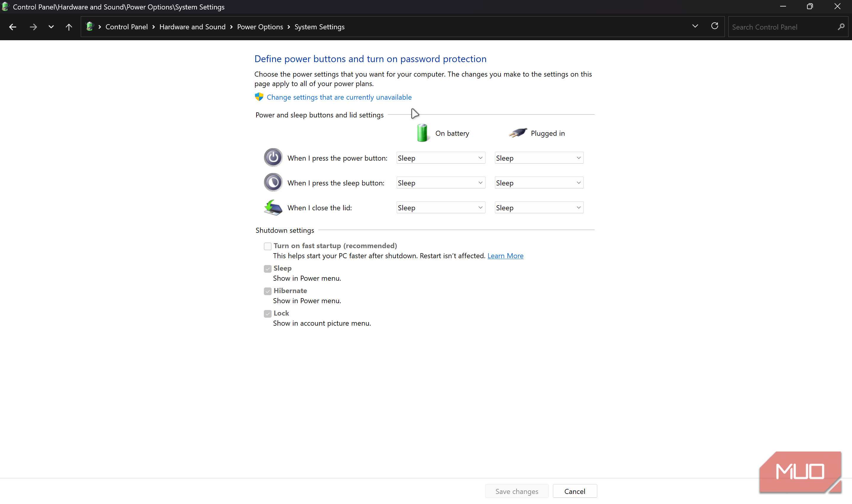852x504 pixels.
Task: Open sleep button On battery dropdown
Action: 441,183
